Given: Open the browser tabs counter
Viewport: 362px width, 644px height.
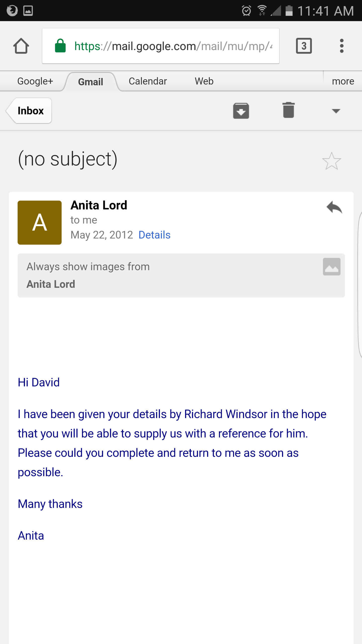Looking at the screenshot, I should tap(304, 46).
